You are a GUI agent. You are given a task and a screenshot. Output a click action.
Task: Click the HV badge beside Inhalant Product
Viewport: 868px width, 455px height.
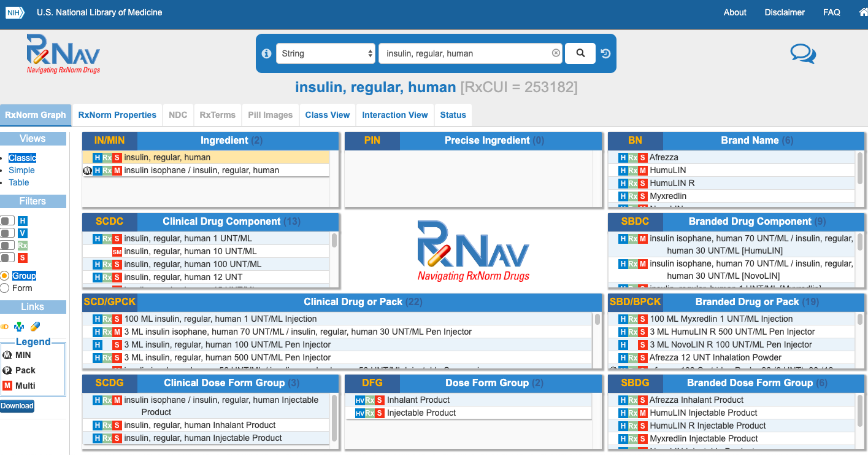point(359,400)
